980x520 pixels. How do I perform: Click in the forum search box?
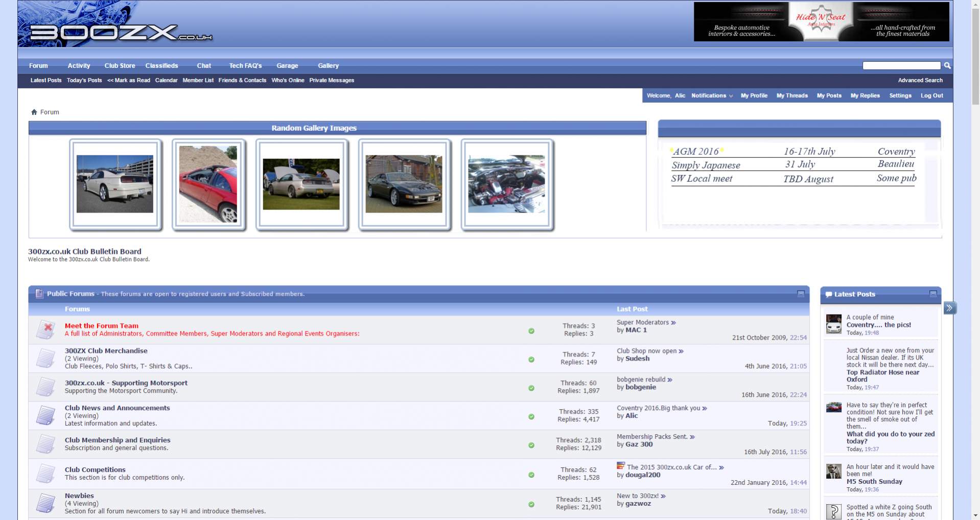coord(901,65)
